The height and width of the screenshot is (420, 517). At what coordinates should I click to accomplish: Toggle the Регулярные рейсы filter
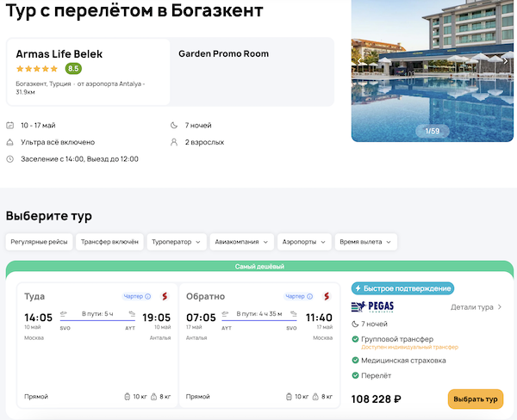point(39,242)
